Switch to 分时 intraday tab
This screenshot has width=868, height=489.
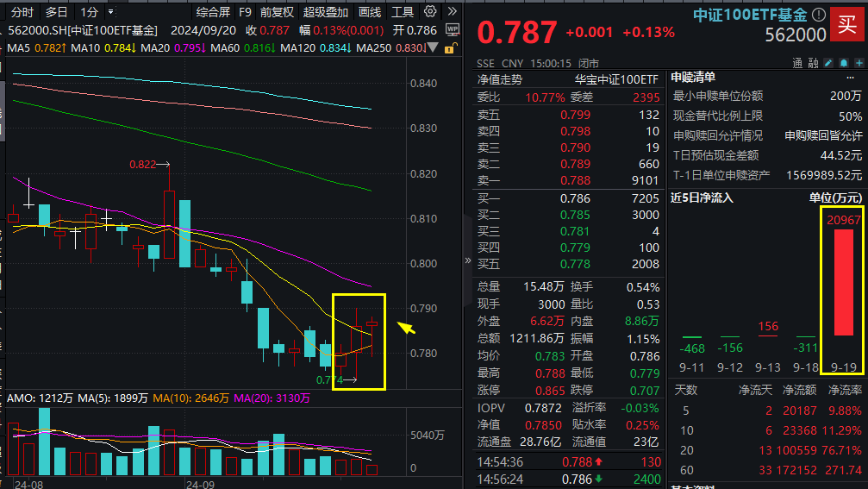22,12
